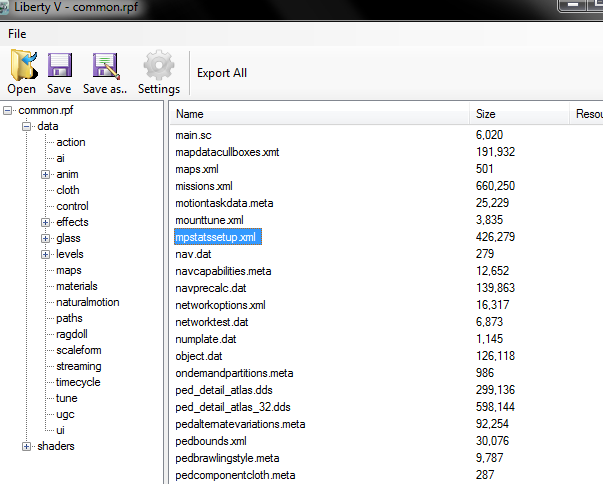Select the scaleform tree folder
This screenshot has width=603, height=484.
tap(78, 350)
